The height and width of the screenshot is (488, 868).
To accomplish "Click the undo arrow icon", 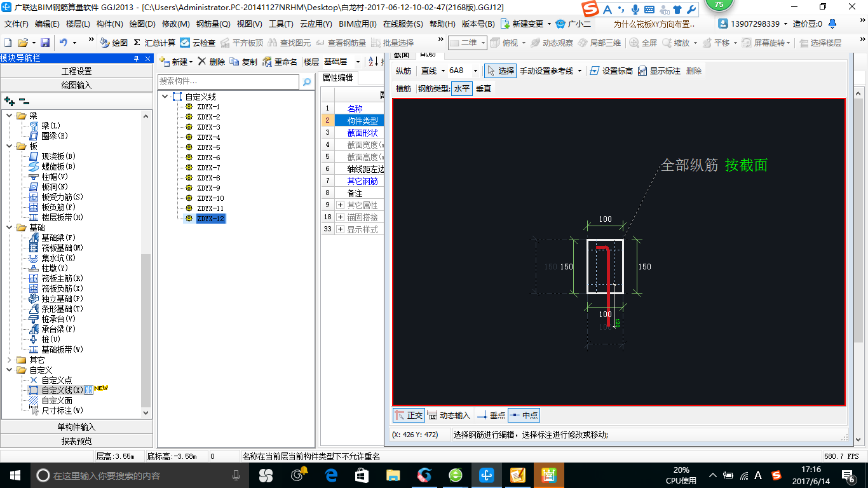I will point(64,43).
